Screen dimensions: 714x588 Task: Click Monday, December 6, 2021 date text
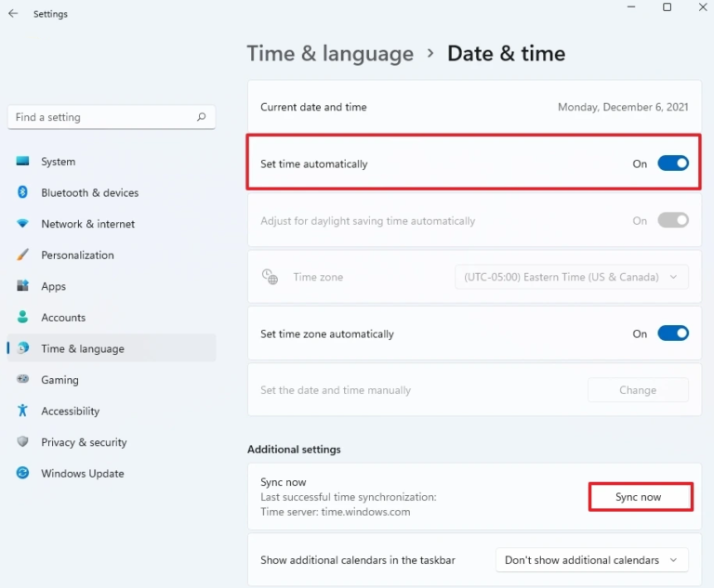623,107
